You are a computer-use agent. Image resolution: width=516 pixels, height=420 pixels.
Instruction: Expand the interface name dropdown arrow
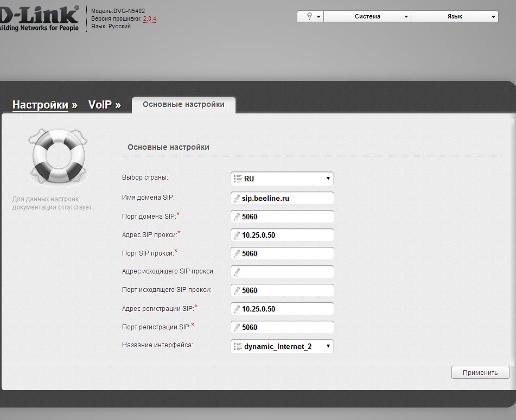[x=328, y=346]
